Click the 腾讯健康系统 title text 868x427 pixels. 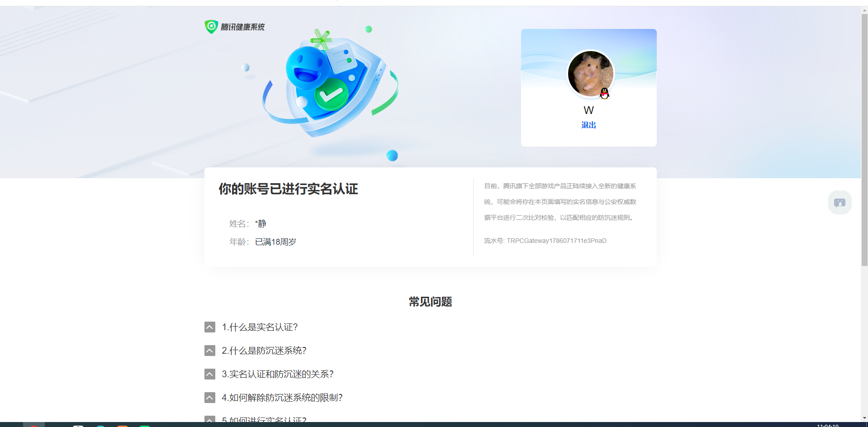click(243, 27)
